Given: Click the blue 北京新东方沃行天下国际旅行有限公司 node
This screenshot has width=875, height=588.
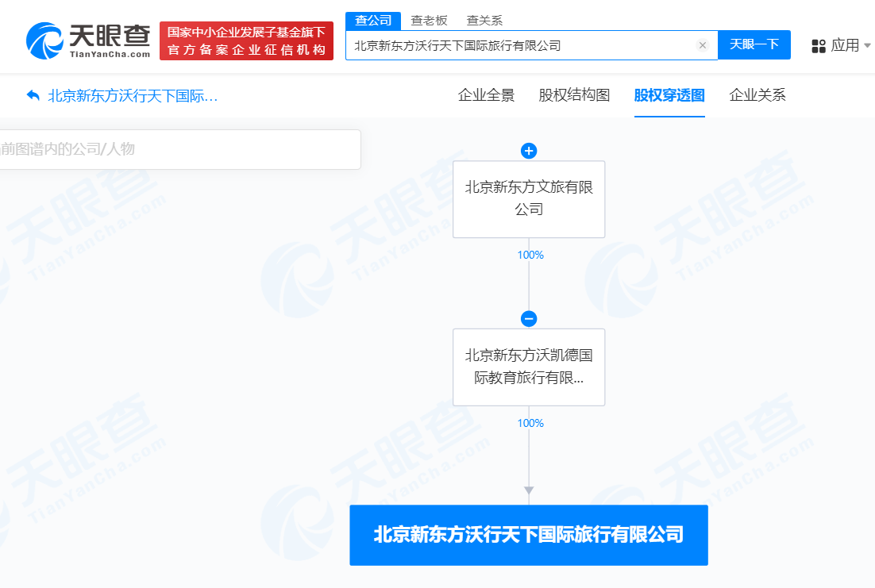Looking at the screenshot, I should pos(529,536).
